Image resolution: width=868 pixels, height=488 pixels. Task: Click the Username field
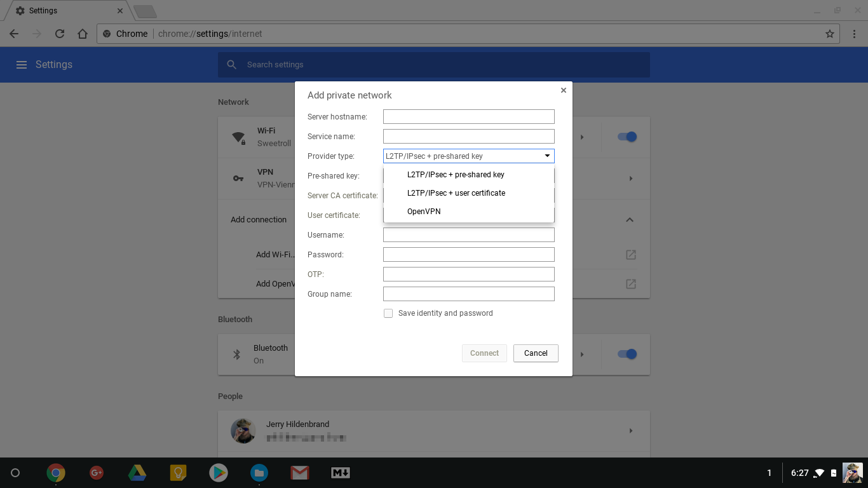[469, 235]
